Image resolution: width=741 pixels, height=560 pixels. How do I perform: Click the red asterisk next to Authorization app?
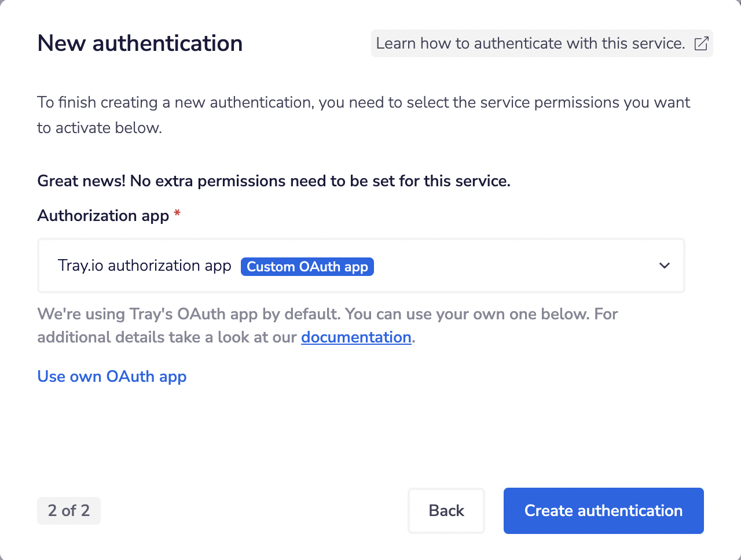click(177, 214)
